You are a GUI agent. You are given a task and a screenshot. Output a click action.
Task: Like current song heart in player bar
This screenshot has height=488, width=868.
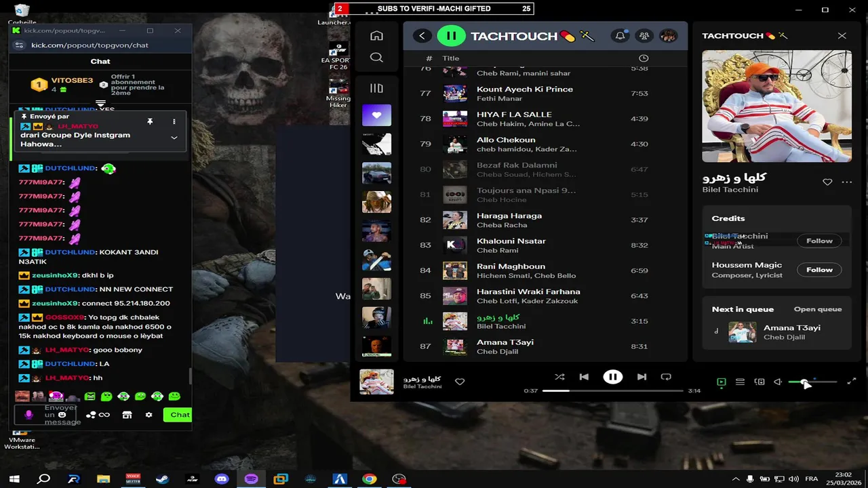pos(460,382)
